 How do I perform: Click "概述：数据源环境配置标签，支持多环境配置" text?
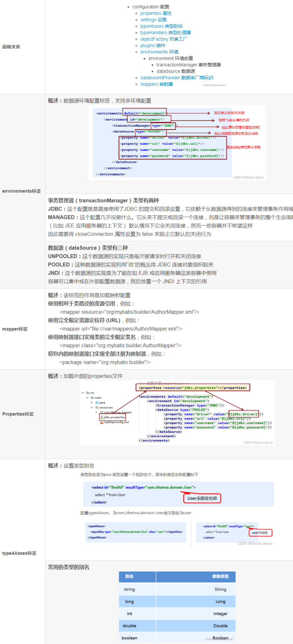[x=99, y=101]
